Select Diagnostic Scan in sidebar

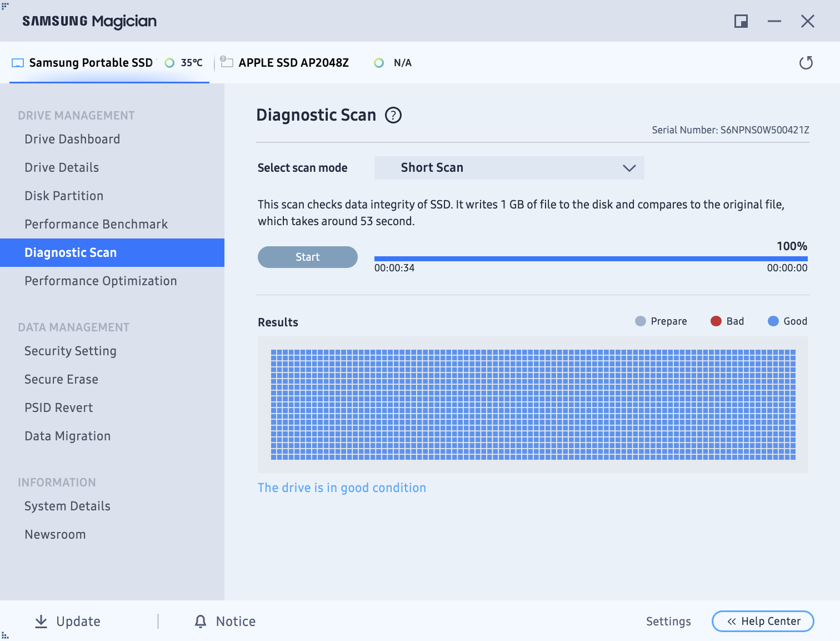click(x=112, y=252)
